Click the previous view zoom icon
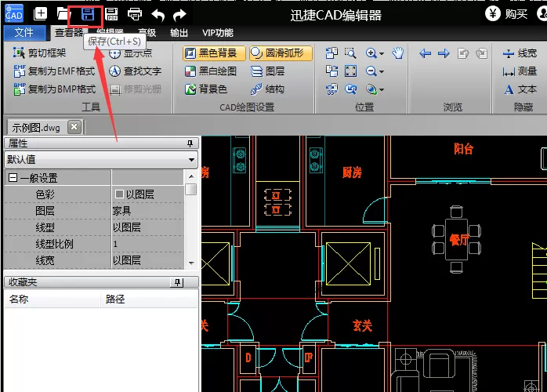 (350, 89)
